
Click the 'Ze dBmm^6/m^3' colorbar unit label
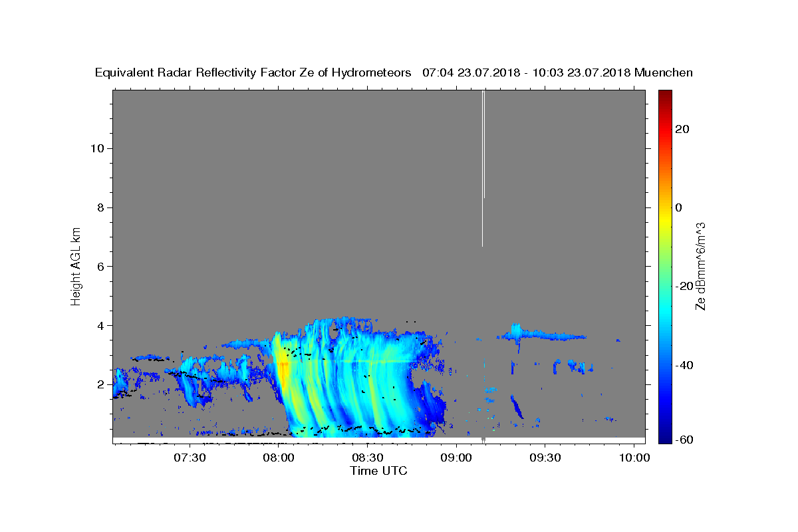tap(700, 266)
